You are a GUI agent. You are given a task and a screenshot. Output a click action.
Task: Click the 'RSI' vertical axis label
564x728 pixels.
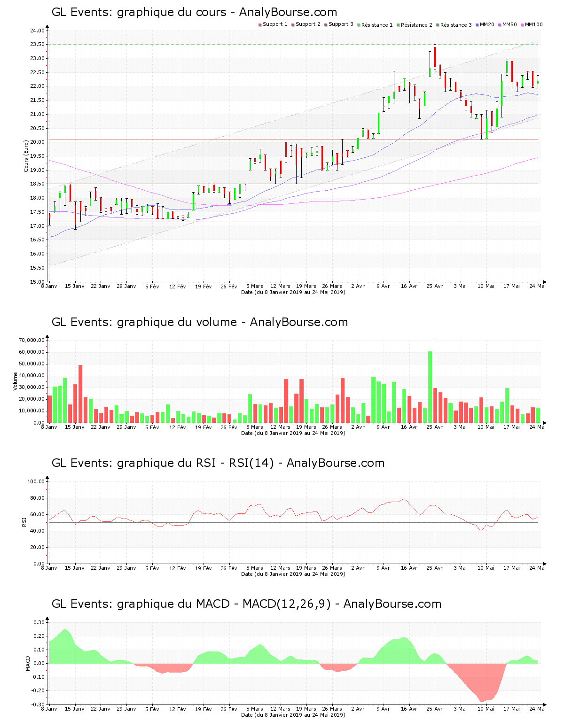(23, 522)
